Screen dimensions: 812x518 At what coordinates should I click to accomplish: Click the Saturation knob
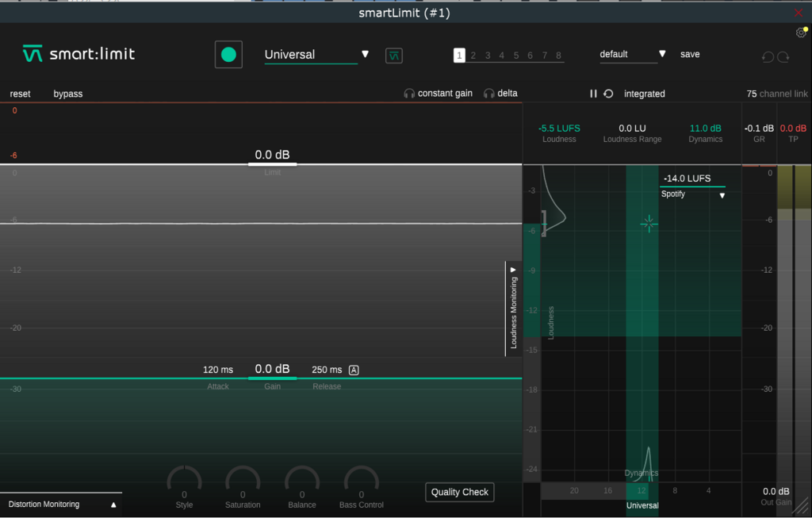[243, 480]
